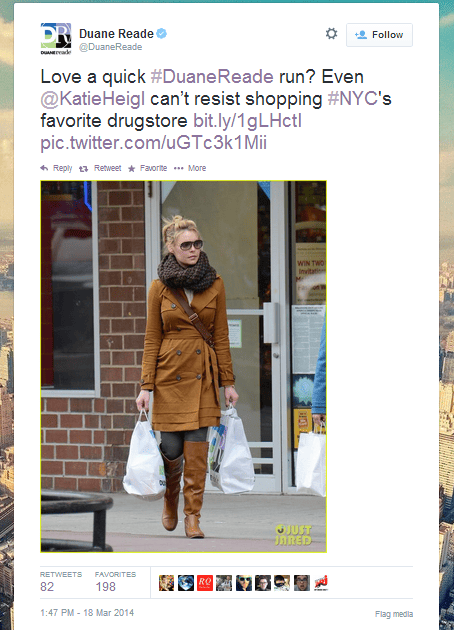This screenshot has width=454, height=630.
Task: Open the gear settings menu
Action: [331, 34]
